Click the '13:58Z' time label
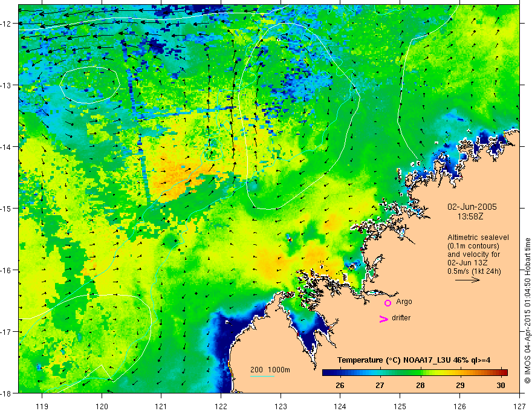The image size is (532, 411). tap(470, 216)
